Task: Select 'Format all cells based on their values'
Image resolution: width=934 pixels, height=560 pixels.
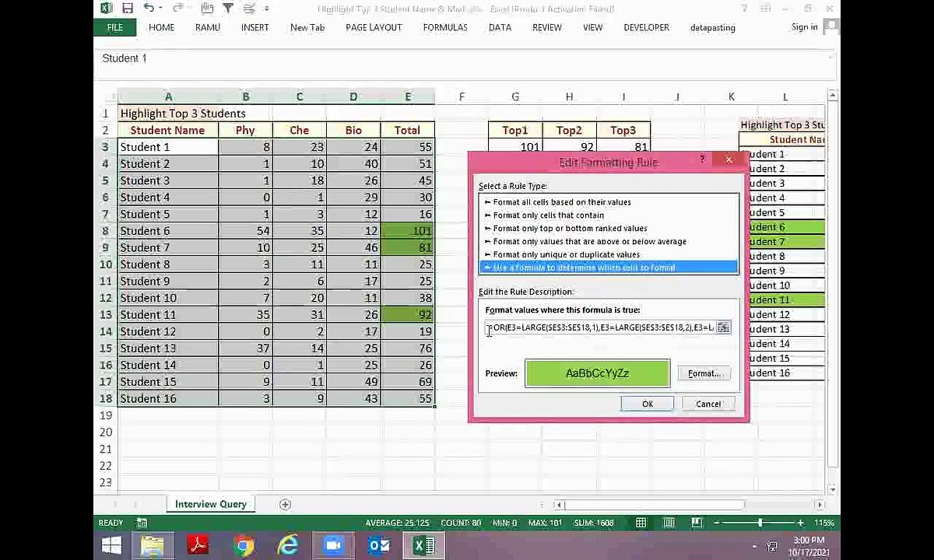Action: tap(562, 202)
